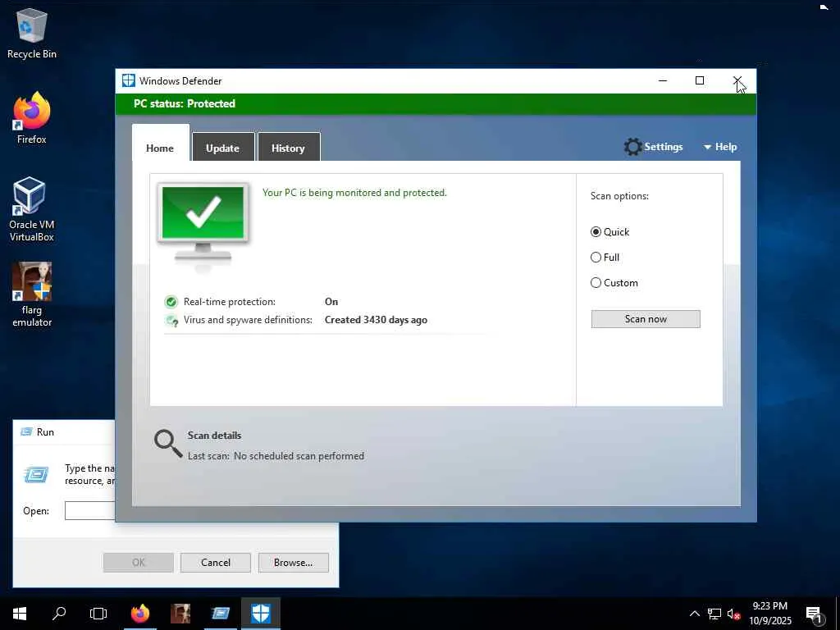Launch Firefox from the desktop shortcut
Viewport: 840px width, 630px height.
32,117
